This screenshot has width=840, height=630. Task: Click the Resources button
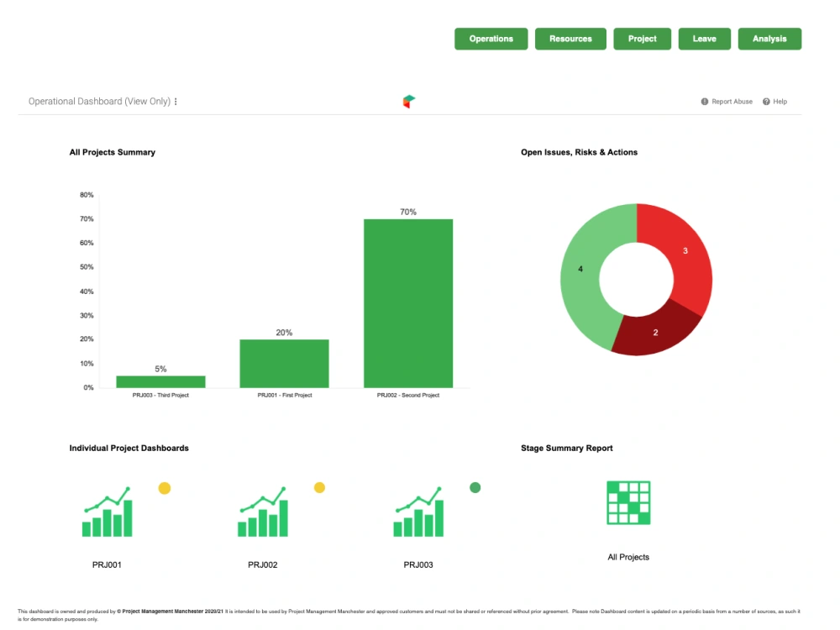570,38
